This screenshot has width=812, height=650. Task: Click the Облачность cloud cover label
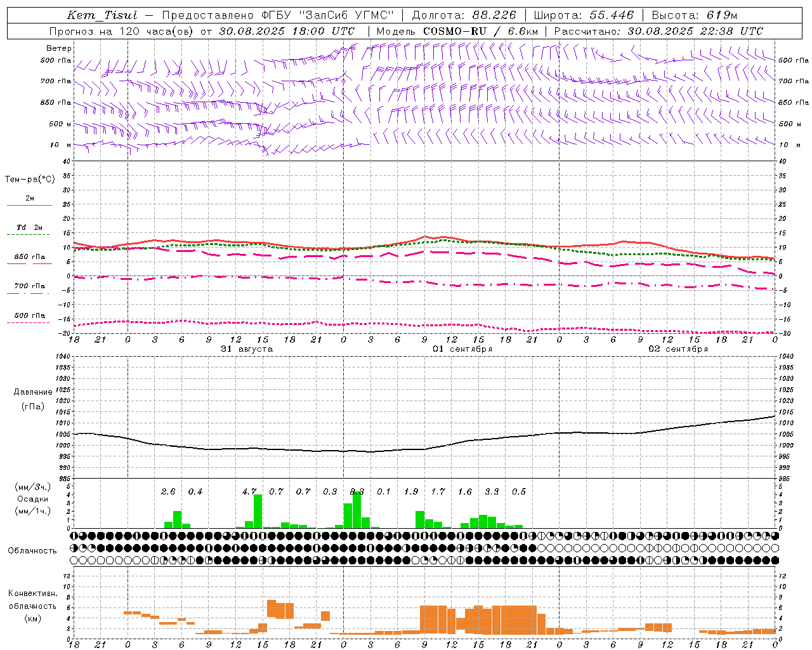pyautogui.click(x=32, y=551)
